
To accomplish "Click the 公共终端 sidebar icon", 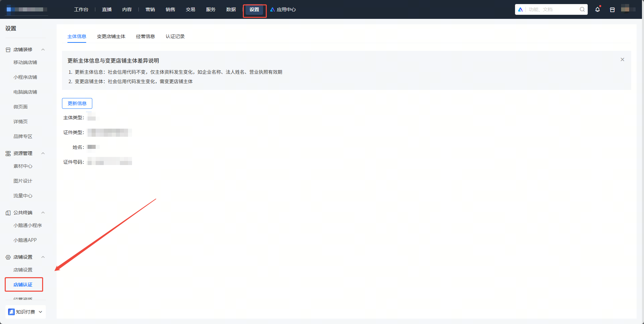I will (8, 213).
